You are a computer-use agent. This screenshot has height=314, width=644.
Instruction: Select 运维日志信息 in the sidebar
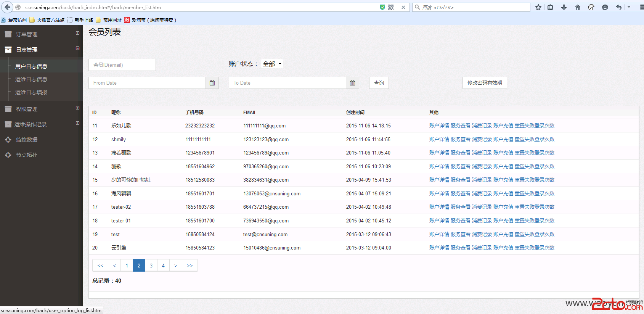pos(31,79)
